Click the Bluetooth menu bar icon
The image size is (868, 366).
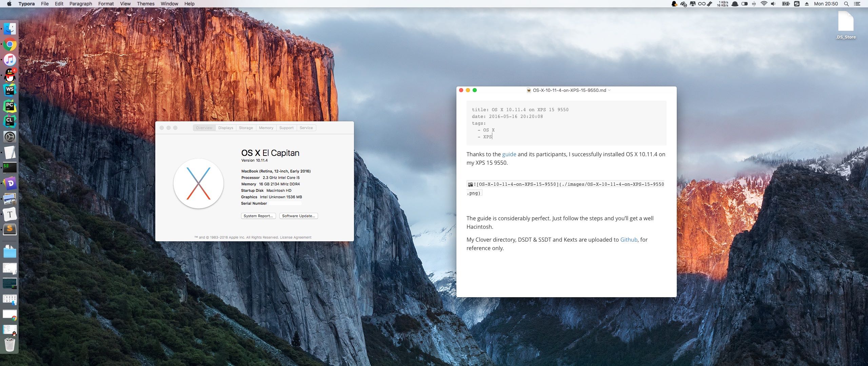click(754, 4)
